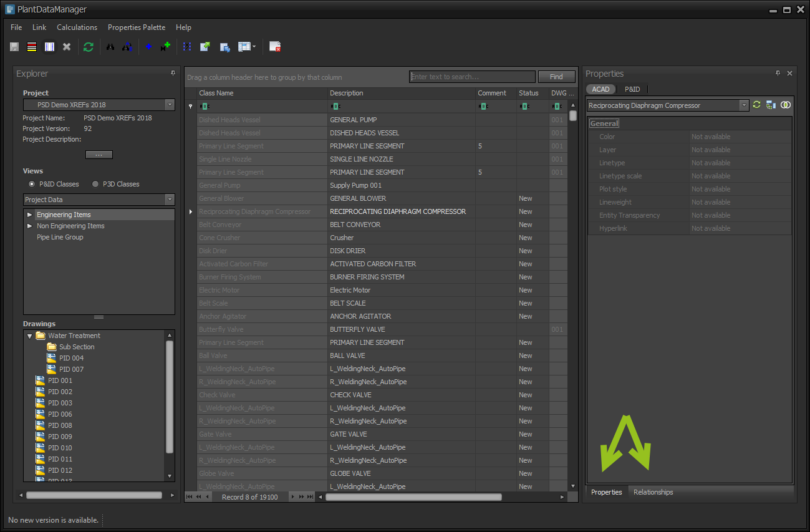The image size is (810, 532).
Task: Click the valve with green plus icon
Action: coord(165,47)
